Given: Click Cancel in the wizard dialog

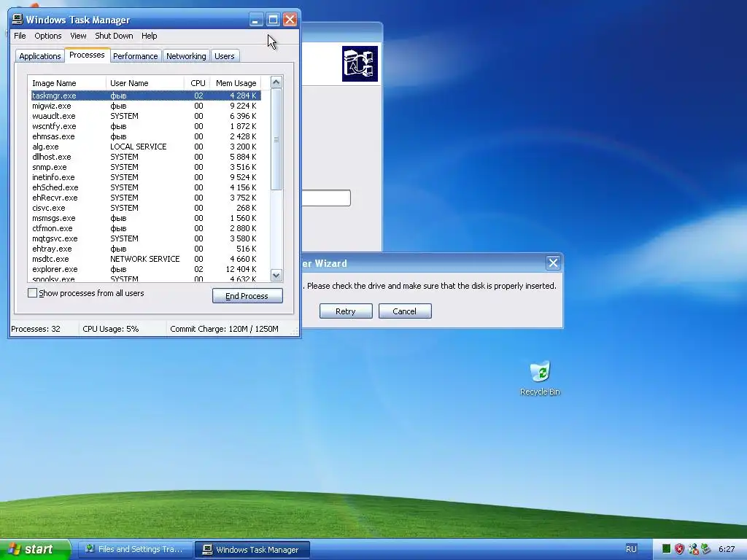Looking at the screenshot, I should coord(405,311).
